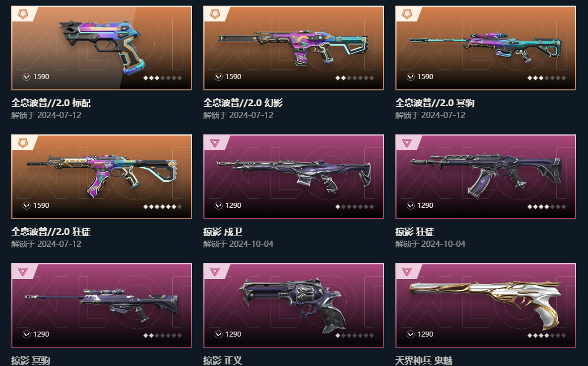Click the 掠影 狂徒 title text
The image size is (588, 366).
(415, 232)
